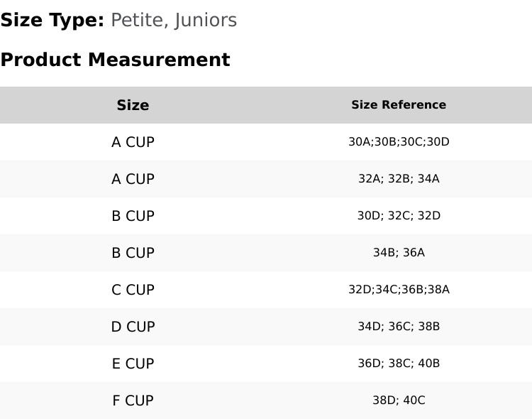Select the second A CUP row label
The image size is (532, 419).
pos(133,179)
